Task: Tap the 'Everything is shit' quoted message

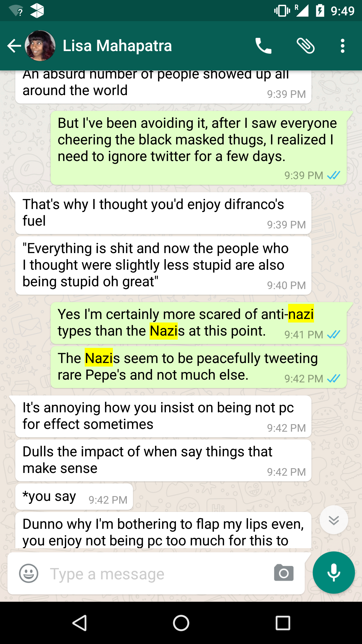Action: (163, 265)
